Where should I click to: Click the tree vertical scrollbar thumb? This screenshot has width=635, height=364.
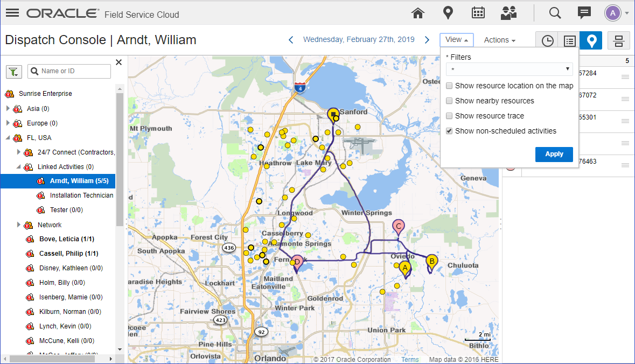click(120, 159)
